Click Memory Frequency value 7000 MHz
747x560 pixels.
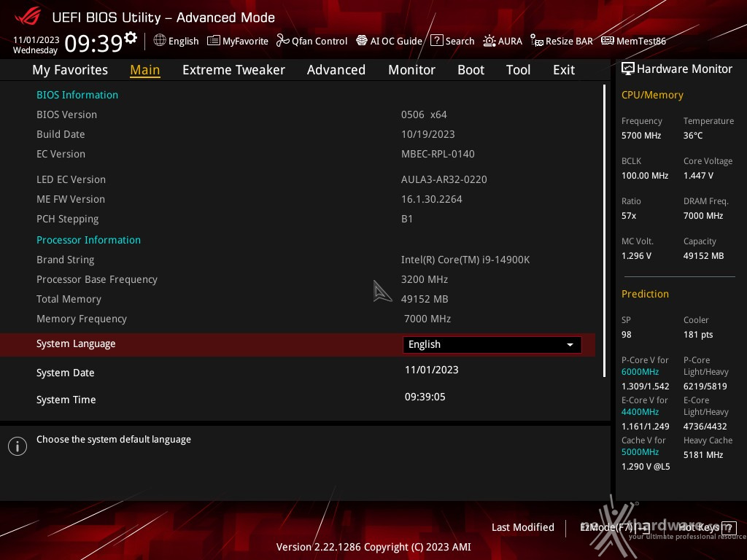point(427,319)
